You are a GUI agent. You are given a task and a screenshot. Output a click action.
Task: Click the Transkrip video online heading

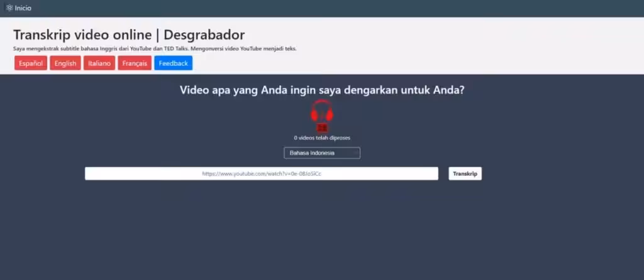(82, 35)
